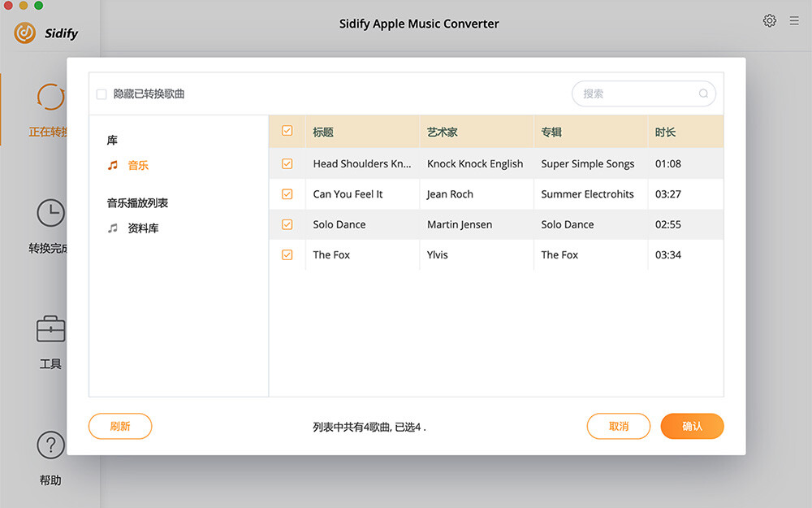
Task: Click The Fox in the album column
Action: point(559,254)
